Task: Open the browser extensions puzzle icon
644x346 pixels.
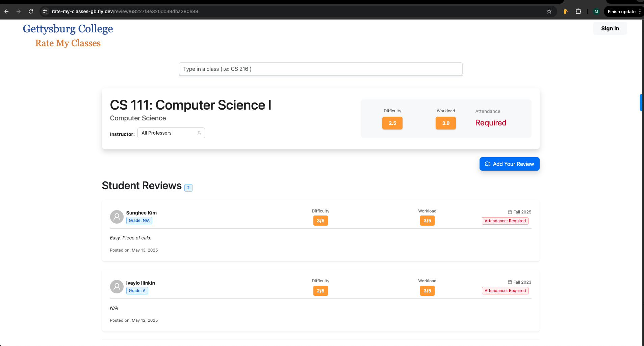Action: point(578,11)
